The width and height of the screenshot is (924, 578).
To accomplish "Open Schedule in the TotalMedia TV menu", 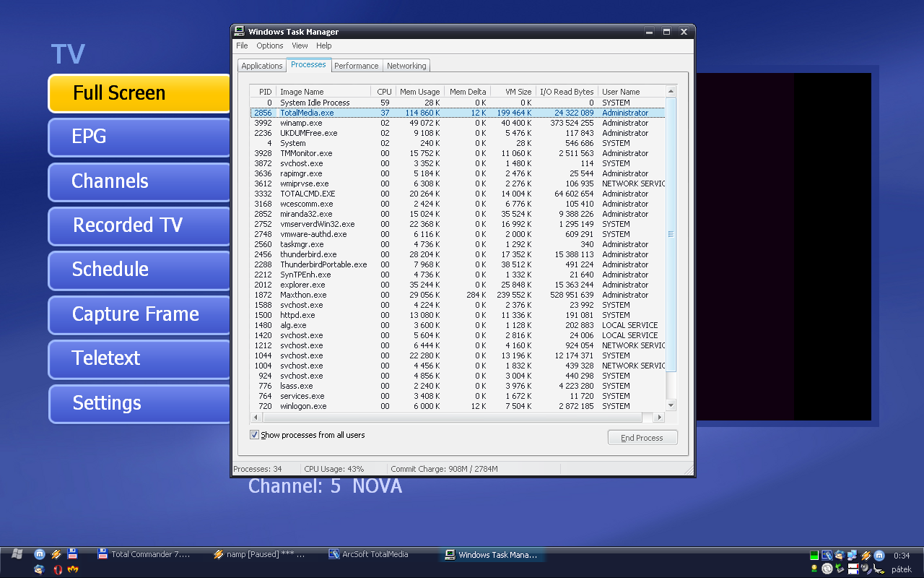I will click(x=139, y=269).
